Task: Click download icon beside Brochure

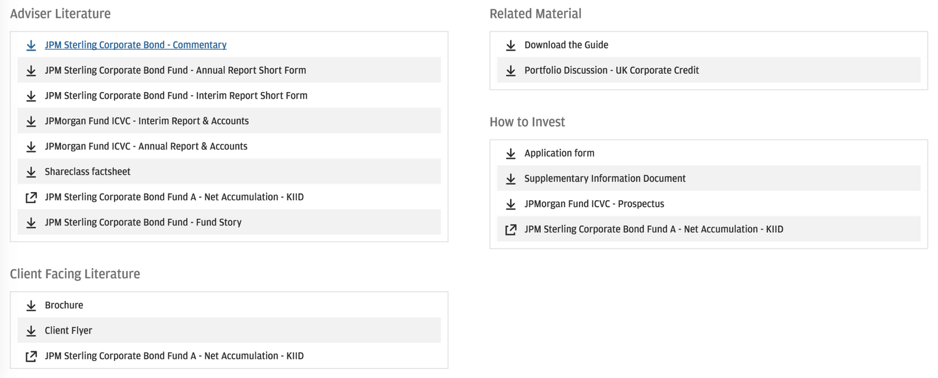Action: tap(31, 306)
